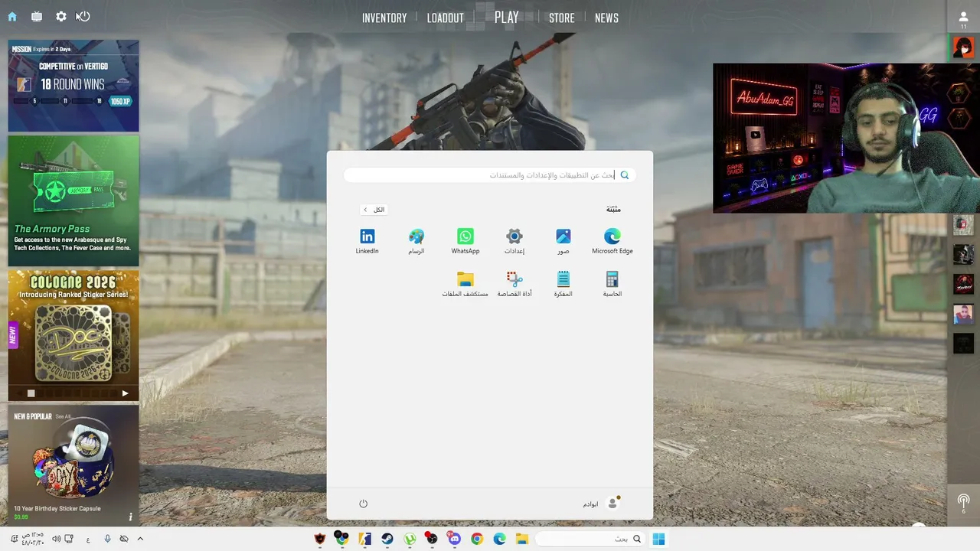Open Microsoft Edge from the taskbar
The width and height of the screenshot is (980, 551).
pyautogui.click(x=500, y=539)
